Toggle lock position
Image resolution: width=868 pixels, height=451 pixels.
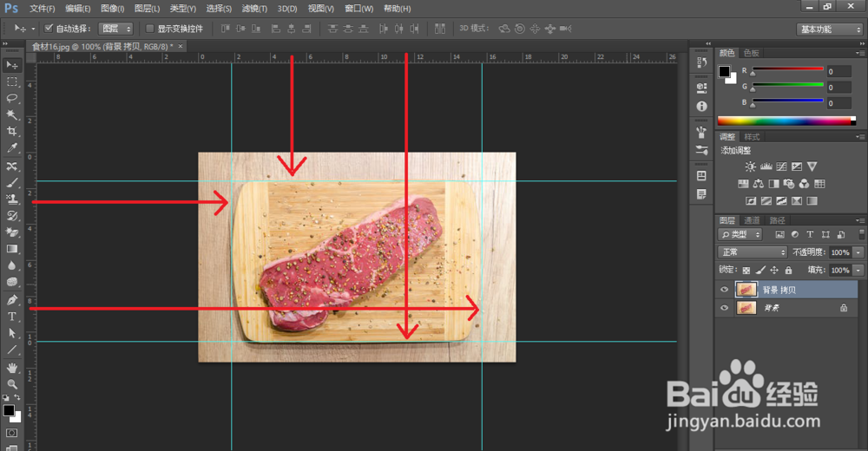click(774, 270)
